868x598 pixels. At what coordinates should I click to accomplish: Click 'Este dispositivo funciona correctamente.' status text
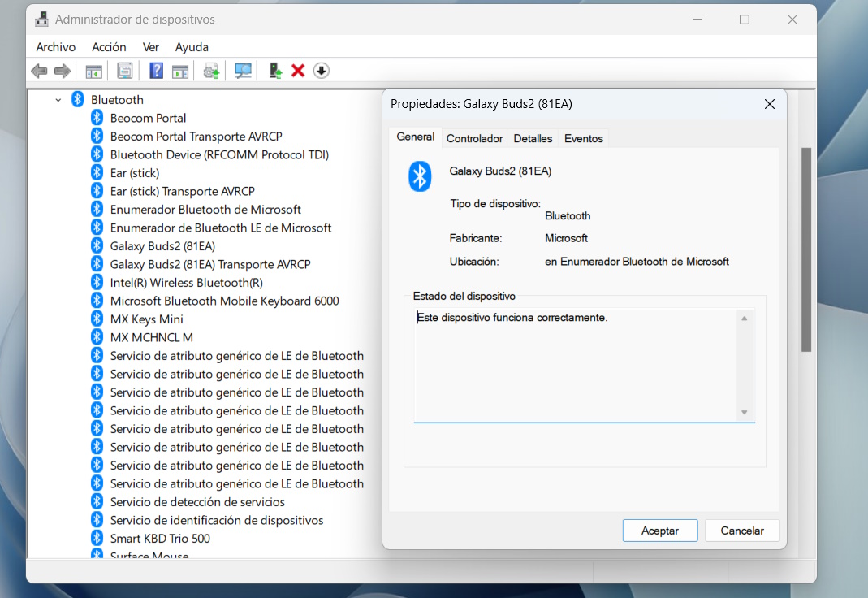pos(512,317)
